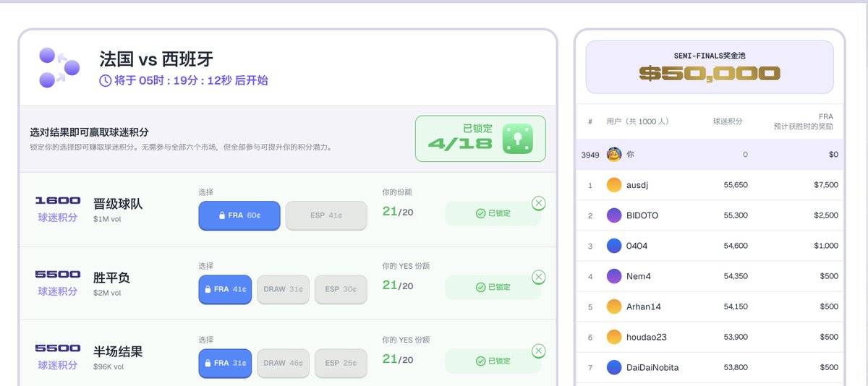Viewport: 868px width, 386px height.
Task: Click the SEMI-FINALS $50,000 prize pool banner
Action: [x=710, y=67]
